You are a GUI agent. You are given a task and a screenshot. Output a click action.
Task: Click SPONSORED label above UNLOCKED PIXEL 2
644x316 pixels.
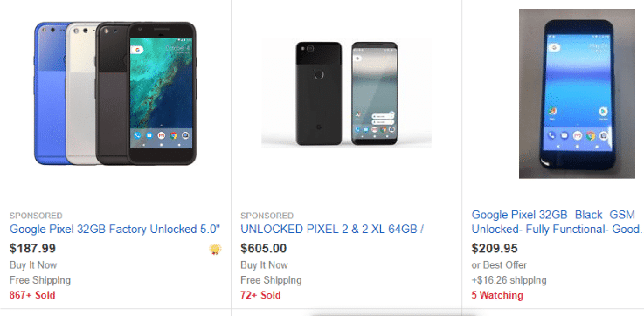click(267, 216)
